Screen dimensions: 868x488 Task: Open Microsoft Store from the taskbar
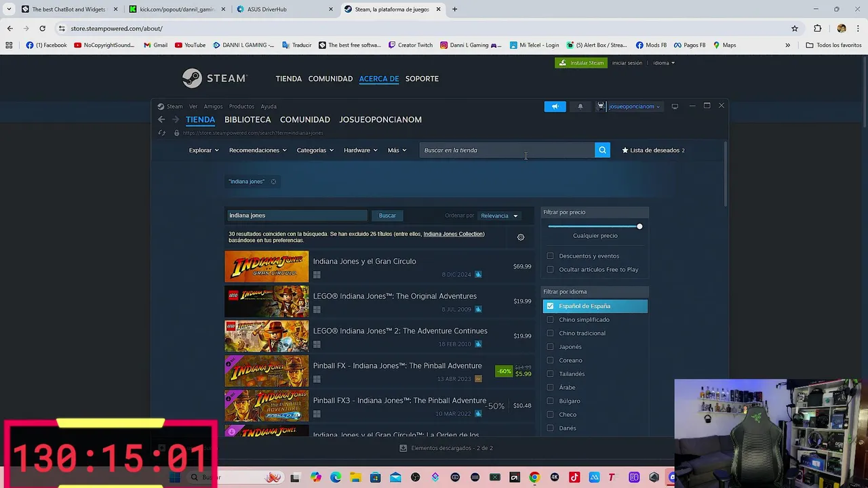click(x=375, y=477)
